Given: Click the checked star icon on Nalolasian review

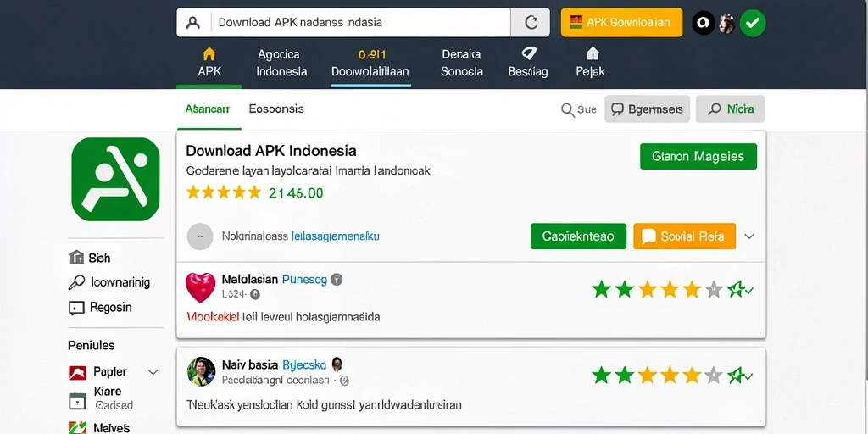Looking at the screenshot, I should click(739, 289).
